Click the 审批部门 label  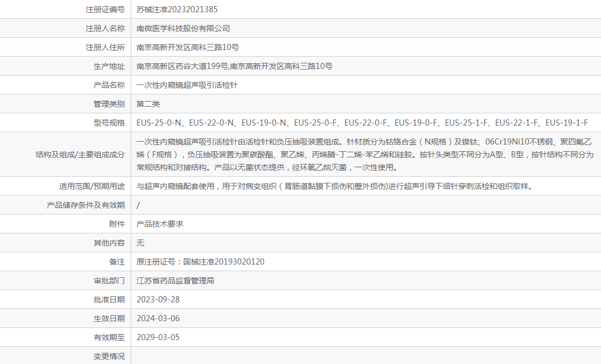point(109,281)
